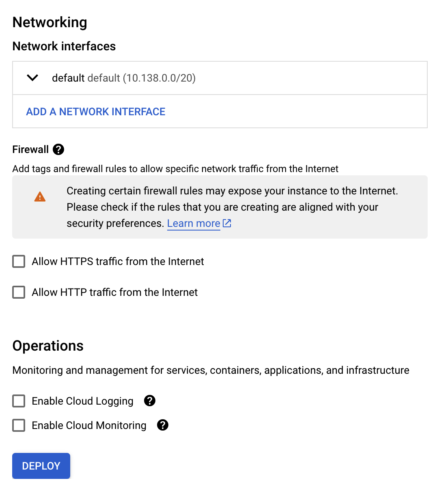448x487 pixels.
Task: Click the Networking section heading
Action: click(x=50, y=22)
